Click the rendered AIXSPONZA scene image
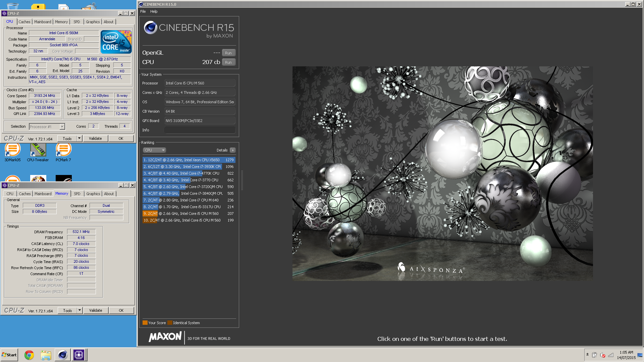The width and height of the screenshot is (644, 362). coord(442,173)
